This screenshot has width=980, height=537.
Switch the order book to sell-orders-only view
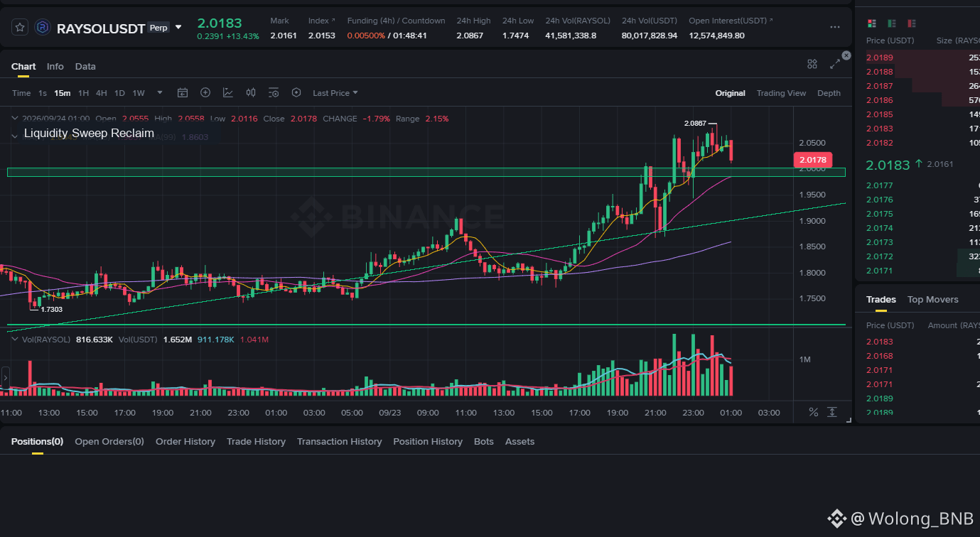point(912,23)
